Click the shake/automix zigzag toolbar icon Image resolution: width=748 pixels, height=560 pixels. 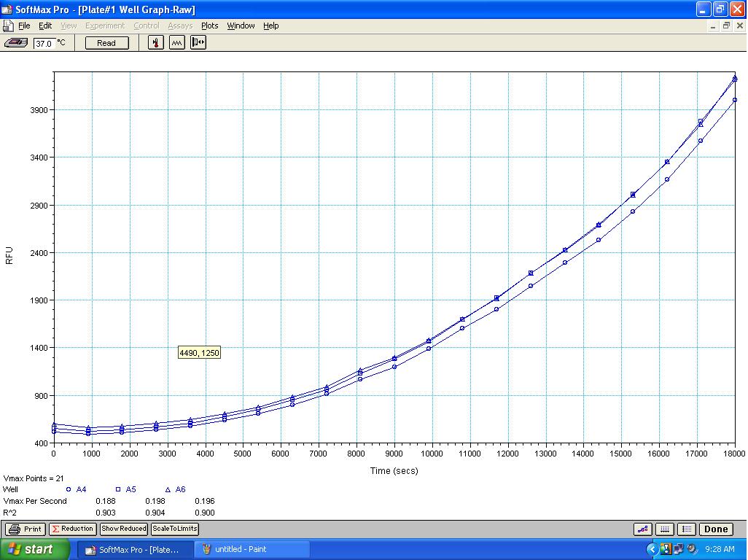176,43
